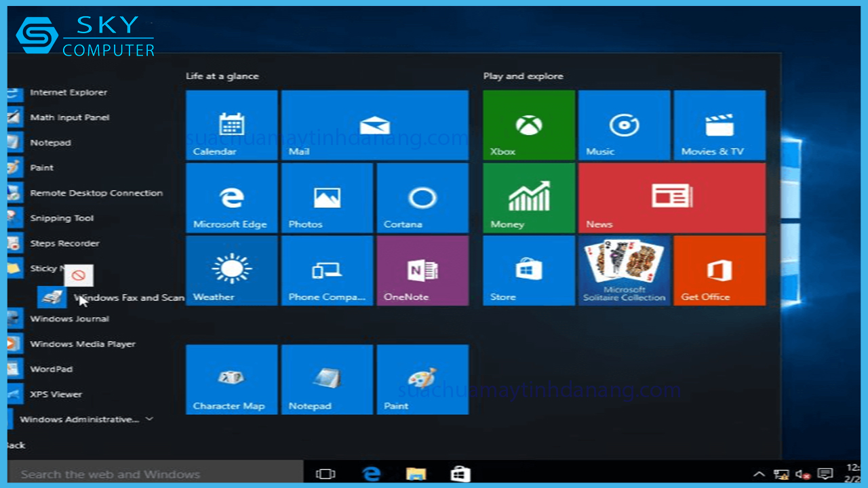
Task: Go Back in the apps list
Action: click(16, 445)
